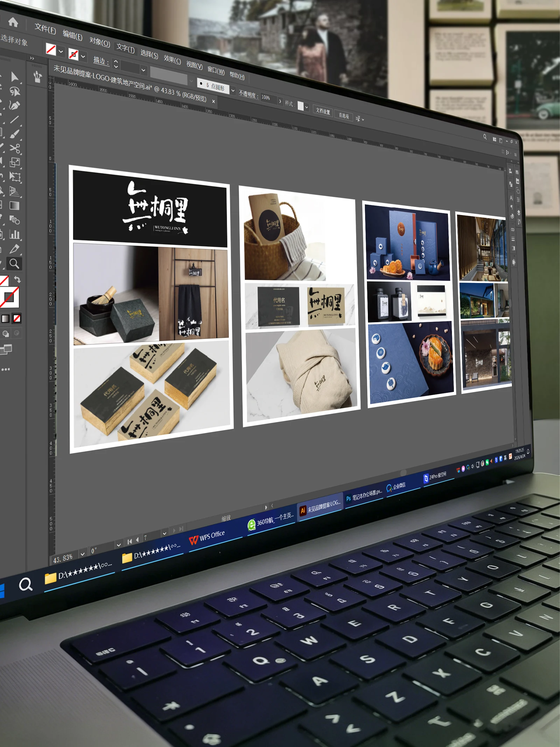
Task: Open the 5 点圆形 brush definition dropdown
Action: point(233,90)
